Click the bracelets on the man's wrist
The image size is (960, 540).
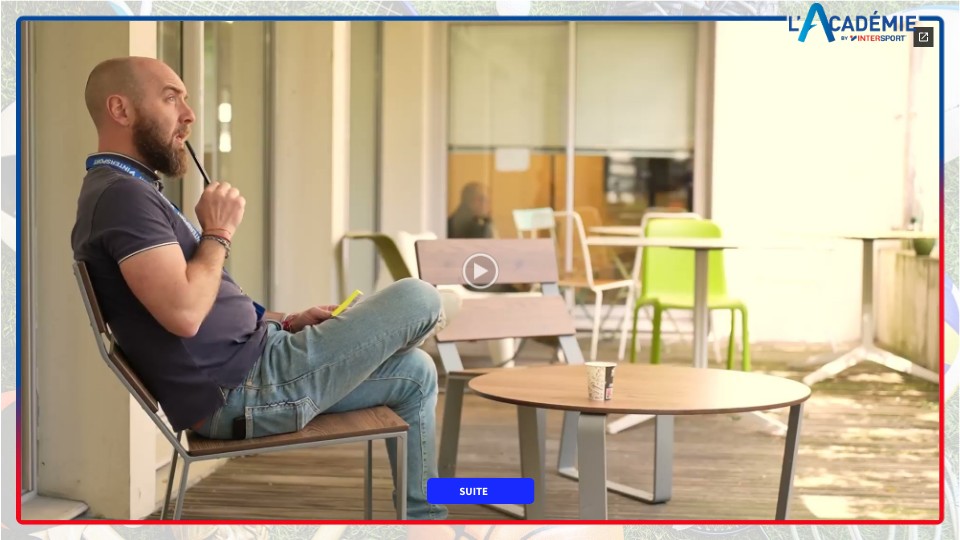(216, 240)
